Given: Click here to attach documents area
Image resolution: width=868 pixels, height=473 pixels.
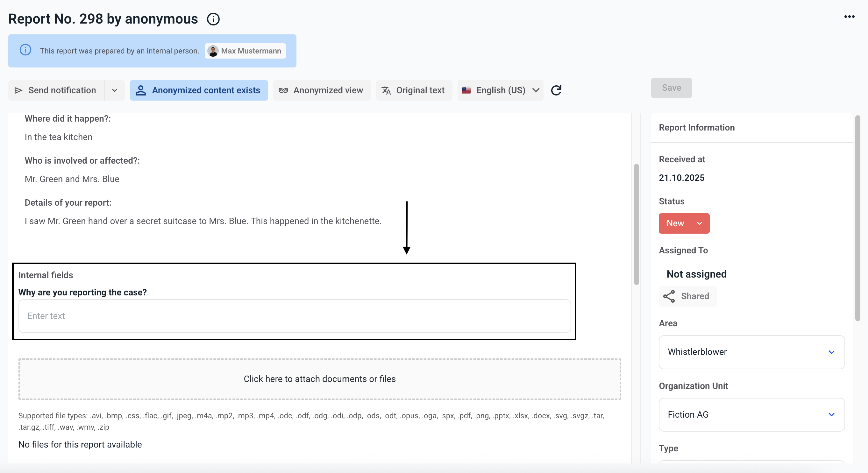Looking at the screenshot, I should [319, 379].
